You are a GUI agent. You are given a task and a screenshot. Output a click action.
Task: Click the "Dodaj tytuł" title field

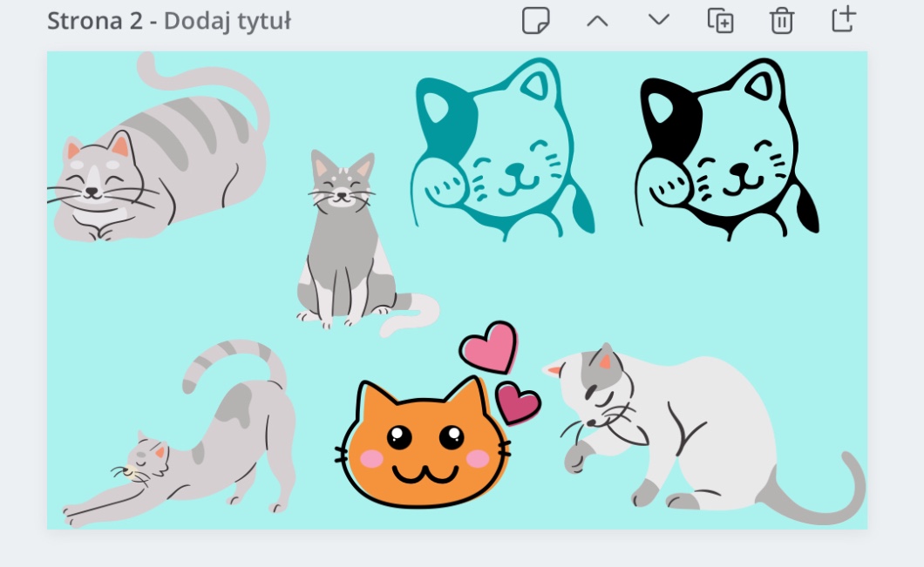coord(227,21)
